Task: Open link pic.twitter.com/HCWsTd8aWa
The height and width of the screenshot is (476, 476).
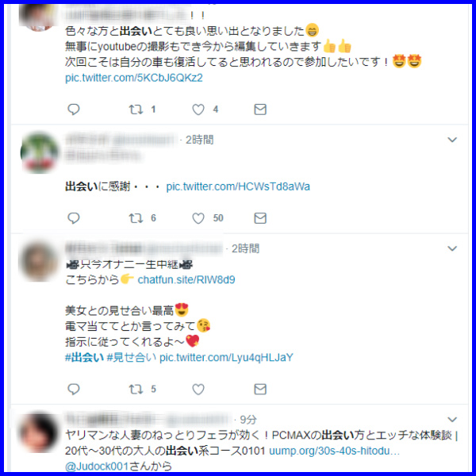Action: (238, 186)
